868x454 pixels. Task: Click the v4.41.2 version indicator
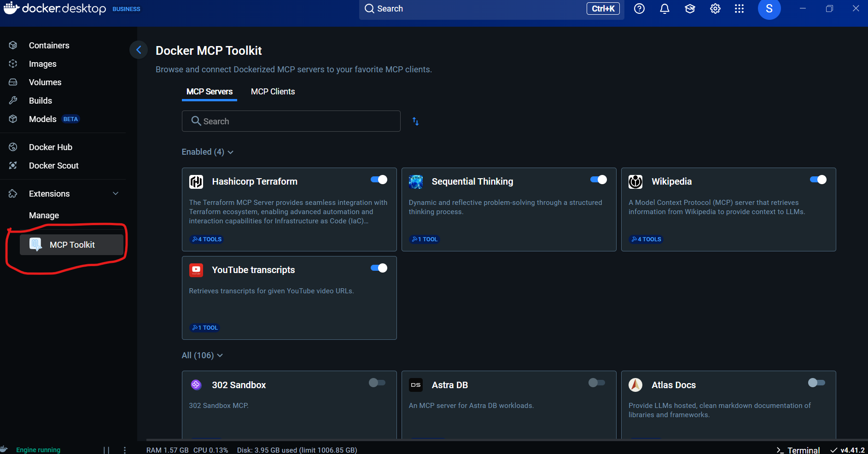pos(848,450)
